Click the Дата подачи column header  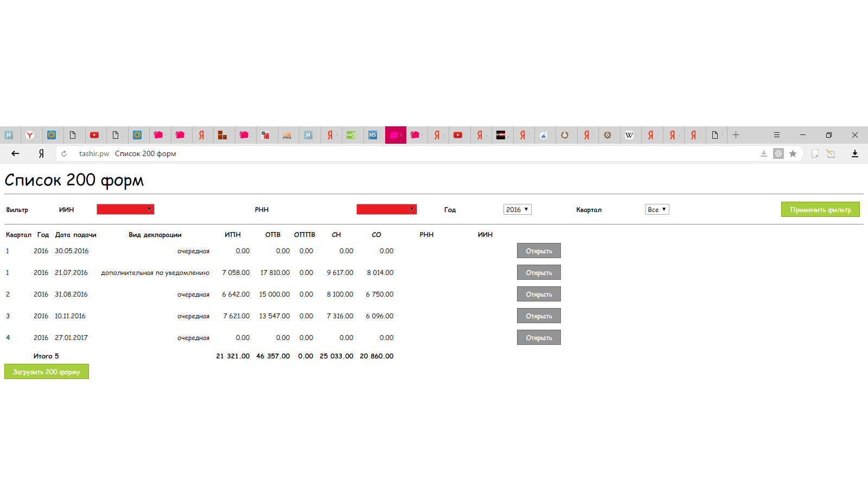click(x=75, y=235)
